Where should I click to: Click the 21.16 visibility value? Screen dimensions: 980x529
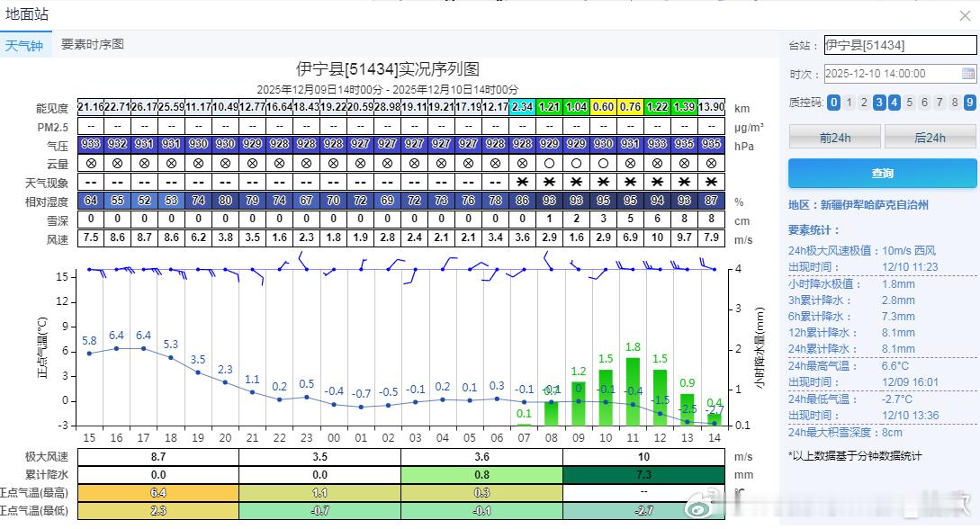pos(91,107)
